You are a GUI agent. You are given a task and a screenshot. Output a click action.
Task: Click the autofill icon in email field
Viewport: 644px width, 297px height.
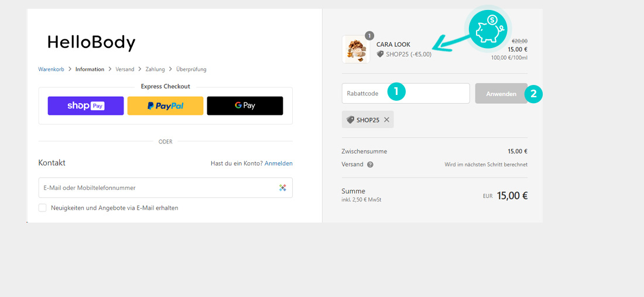pos(283,187)
